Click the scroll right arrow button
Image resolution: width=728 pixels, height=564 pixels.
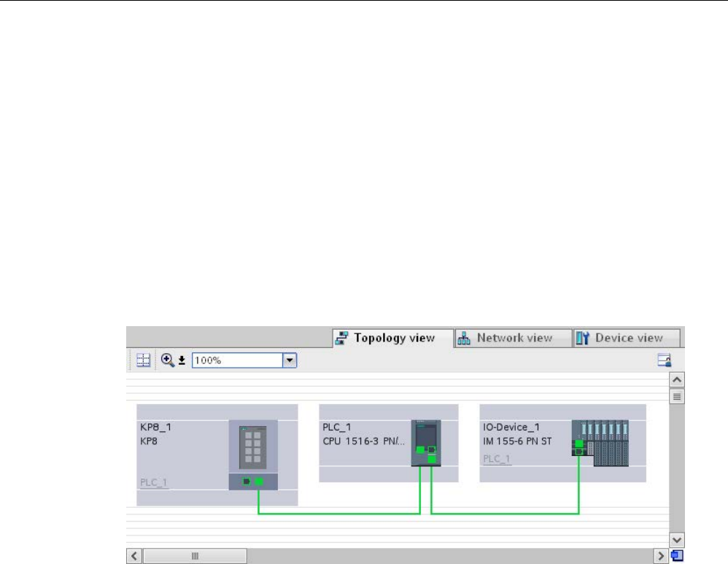661,556
